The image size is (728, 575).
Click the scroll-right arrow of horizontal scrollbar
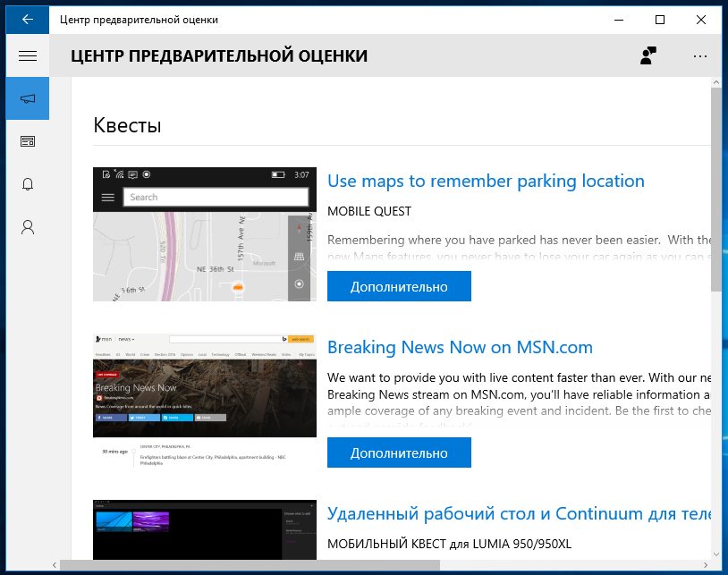point(706,565)
